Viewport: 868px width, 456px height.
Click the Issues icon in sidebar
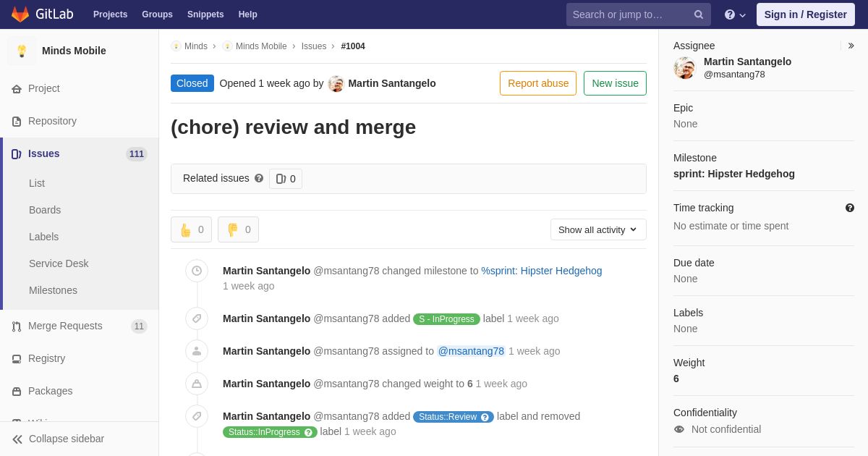[x=17, y=154]
